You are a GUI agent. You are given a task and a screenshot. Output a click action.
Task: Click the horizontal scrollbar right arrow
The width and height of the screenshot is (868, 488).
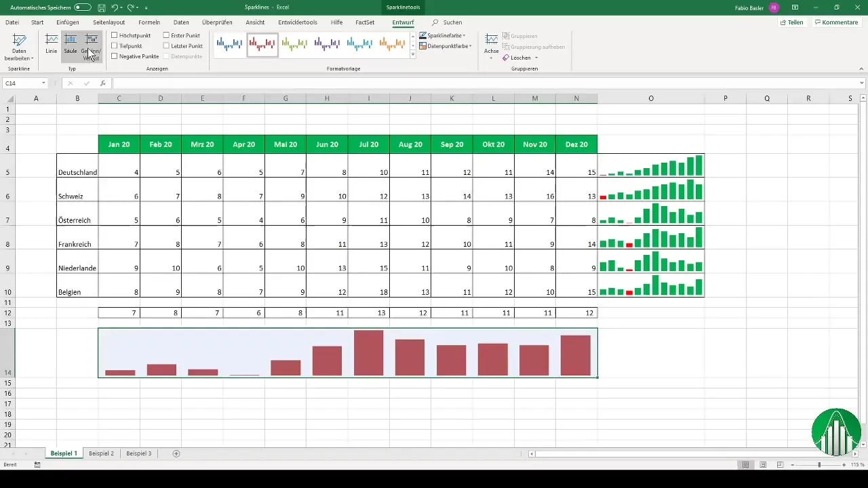point(854,453)
